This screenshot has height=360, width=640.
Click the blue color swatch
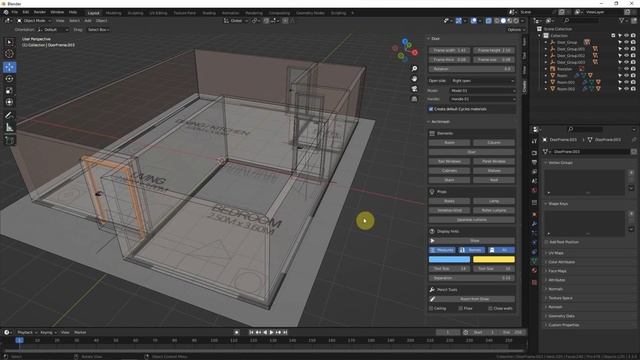[449, 259]
